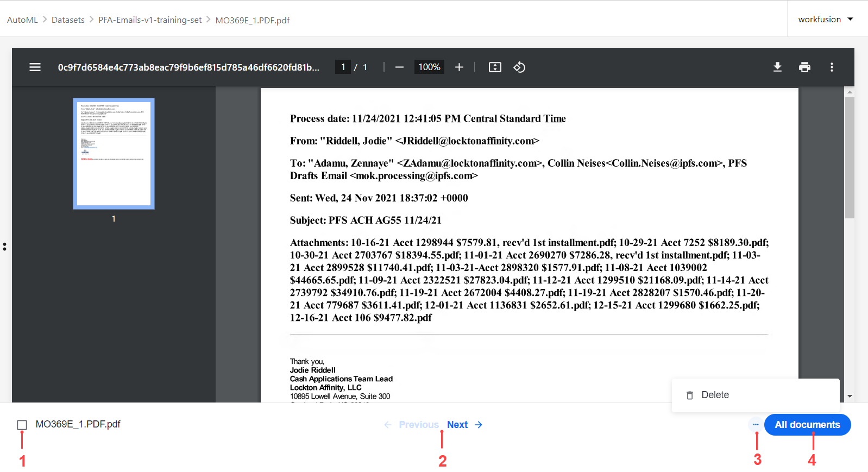Click the From: Riddell, Jodie line

point(414,141)
